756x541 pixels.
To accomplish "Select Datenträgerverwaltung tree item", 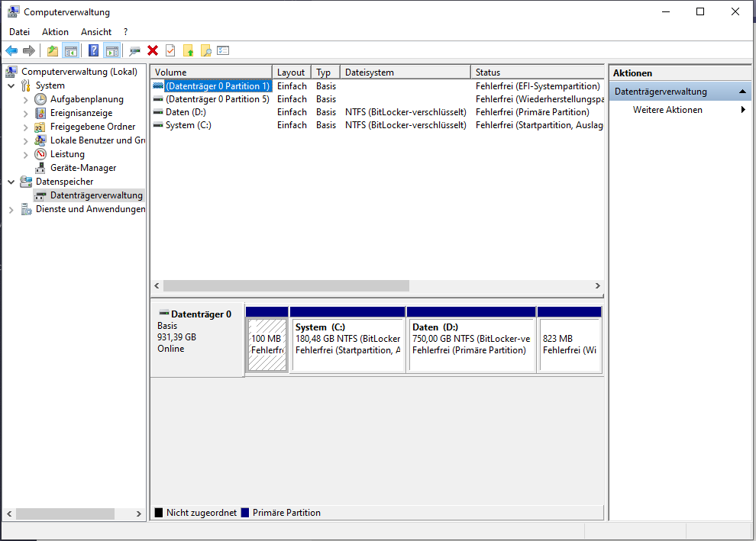I will pos(96,195).
